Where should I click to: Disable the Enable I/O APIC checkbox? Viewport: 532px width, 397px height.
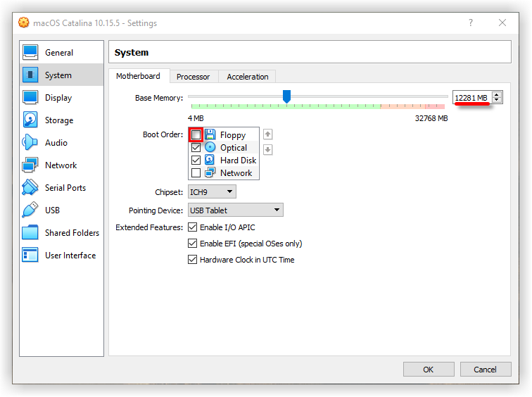click(x=193, y=227)
